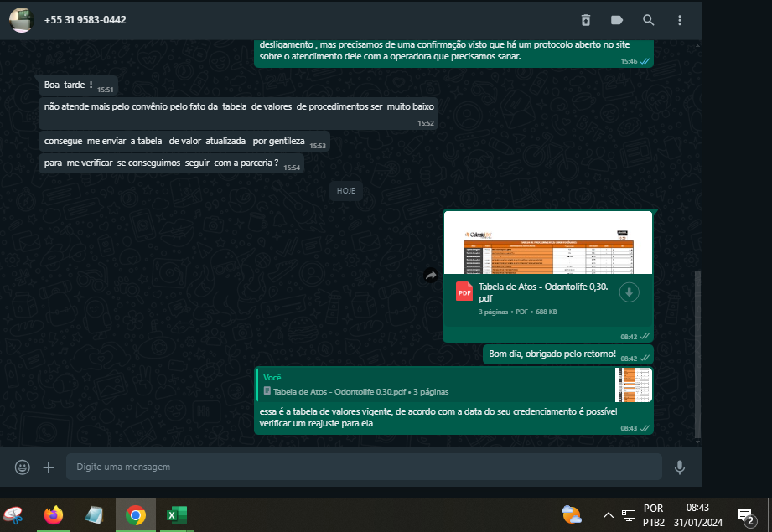Click the quoted Tabela de Atos reply
This screenshot has width=772, height=532.
(436, 385)
